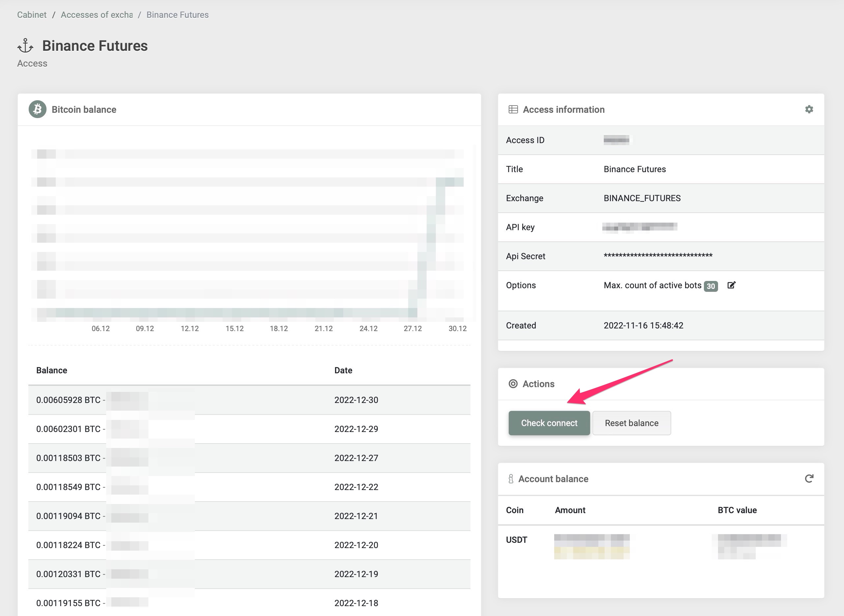The image size is (844, 616).
Task: Click the Bitcoin logo icon in balance panel
Action: click(x=38, y=109)
